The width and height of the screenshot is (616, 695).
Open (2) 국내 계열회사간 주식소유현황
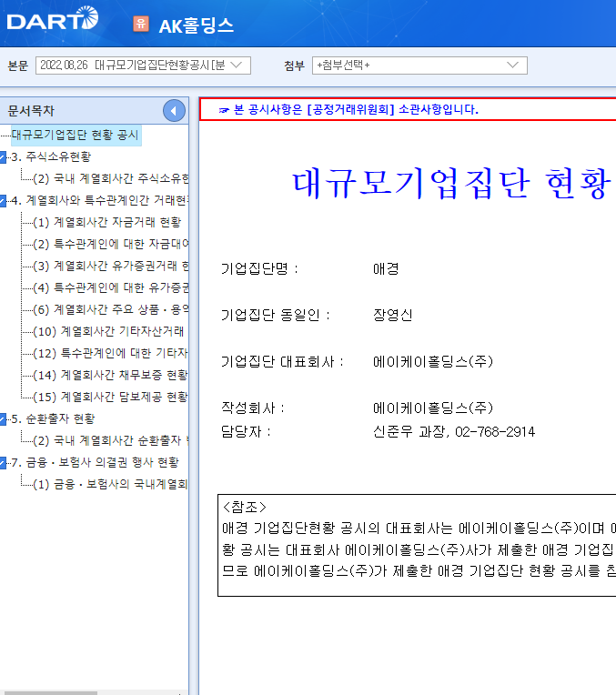click(110, 178)
